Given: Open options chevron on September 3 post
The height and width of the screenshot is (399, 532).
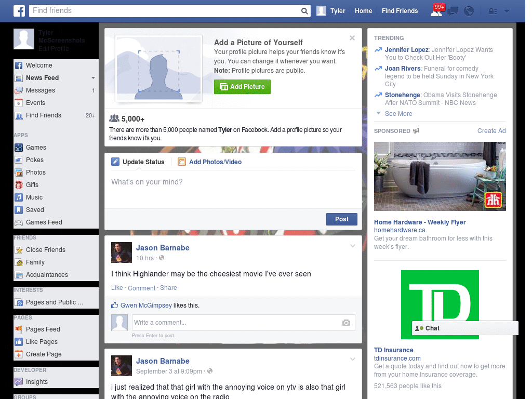Looking at the screenshot, I should (x=353, y=359).
